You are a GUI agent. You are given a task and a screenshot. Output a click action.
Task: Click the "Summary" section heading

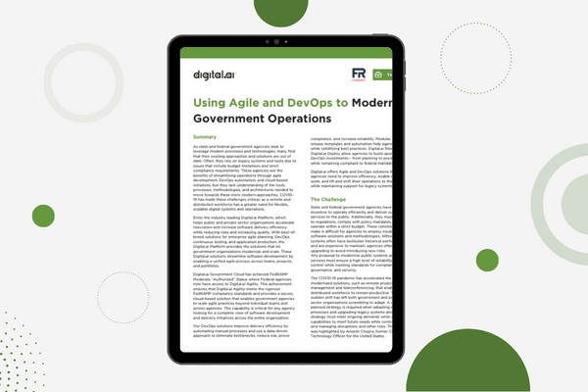click(205, 137)
